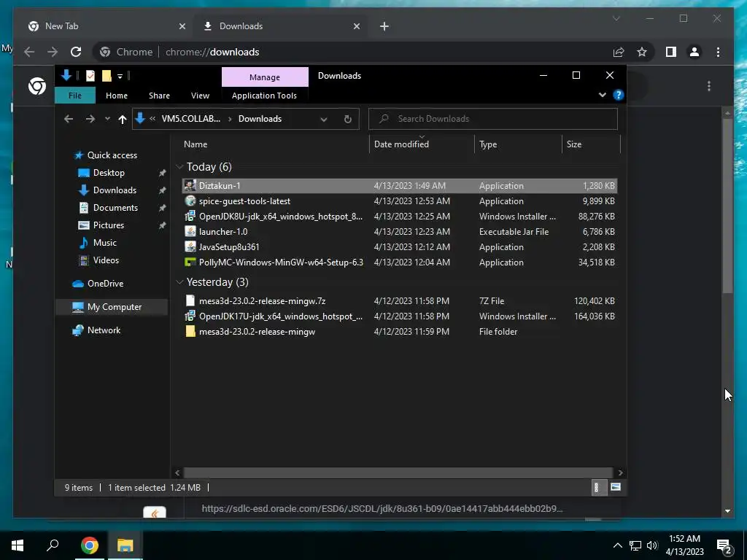The height and width of the screenshot is (560, 747).
Task: Open address bar history dropdown
Action: [x=324, y=119]
